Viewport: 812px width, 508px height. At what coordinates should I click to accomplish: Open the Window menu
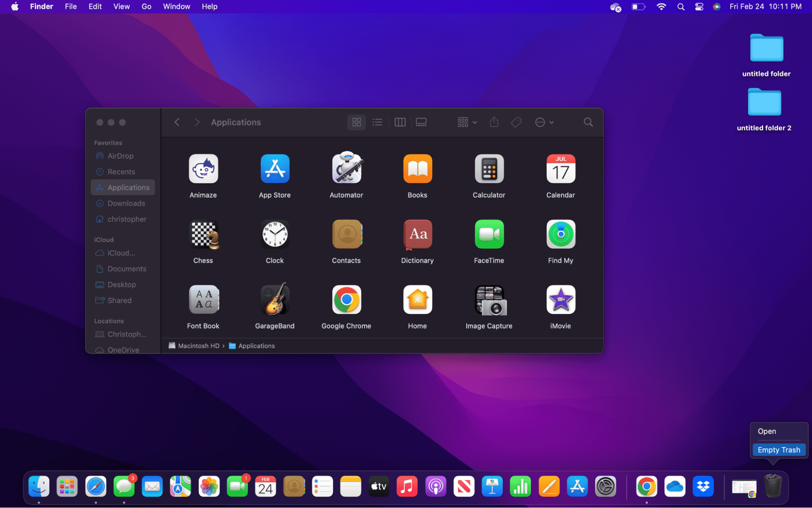click(x=176, y=7)
